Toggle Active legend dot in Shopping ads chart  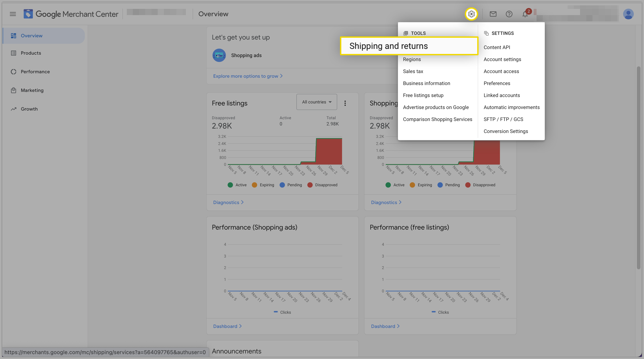click(388, 185)
